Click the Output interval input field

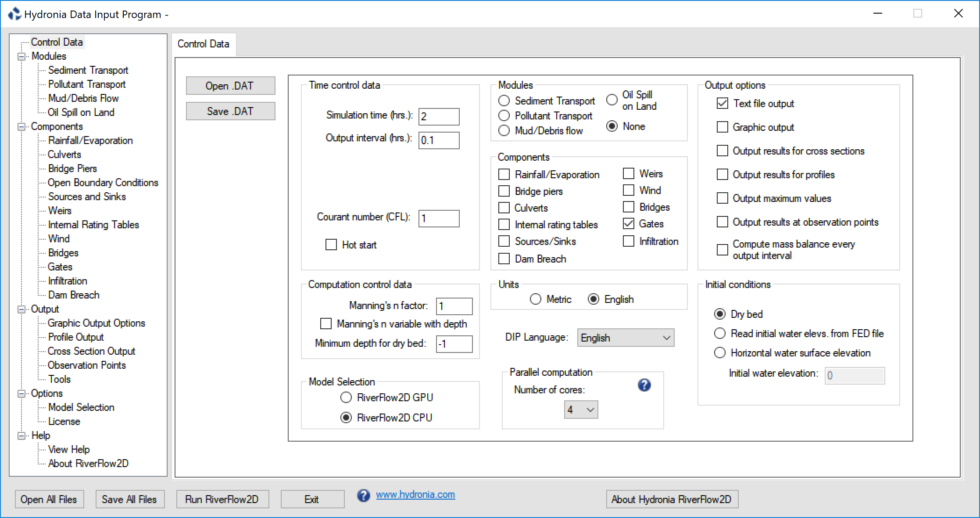[x=439, y=140]
